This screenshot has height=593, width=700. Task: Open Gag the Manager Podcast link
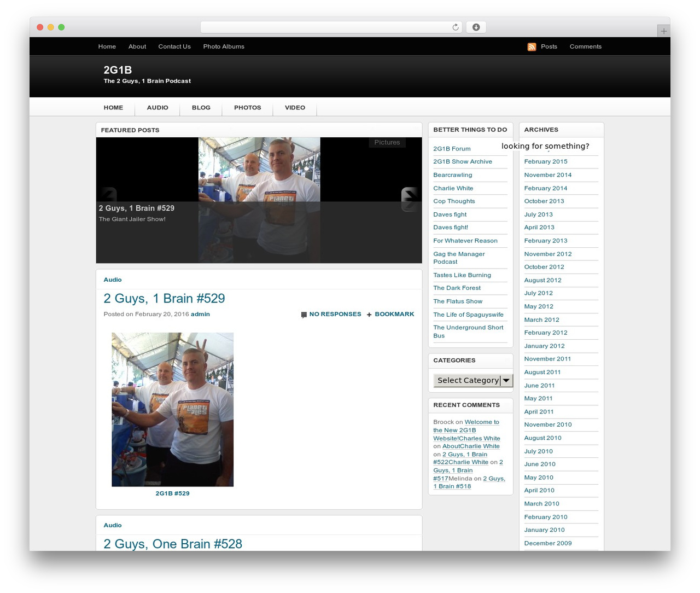coord(459,258)
